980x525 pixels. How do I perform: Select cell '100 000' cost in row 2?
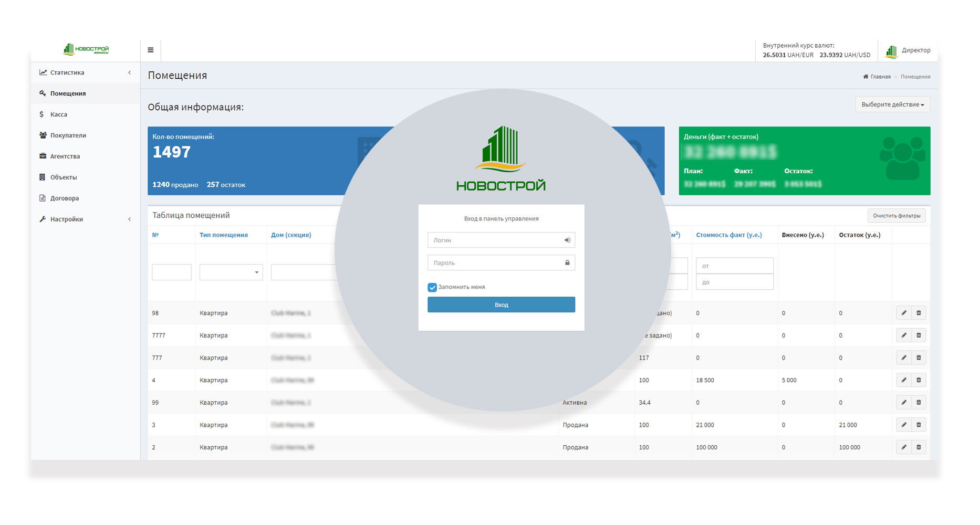[706, 447]
